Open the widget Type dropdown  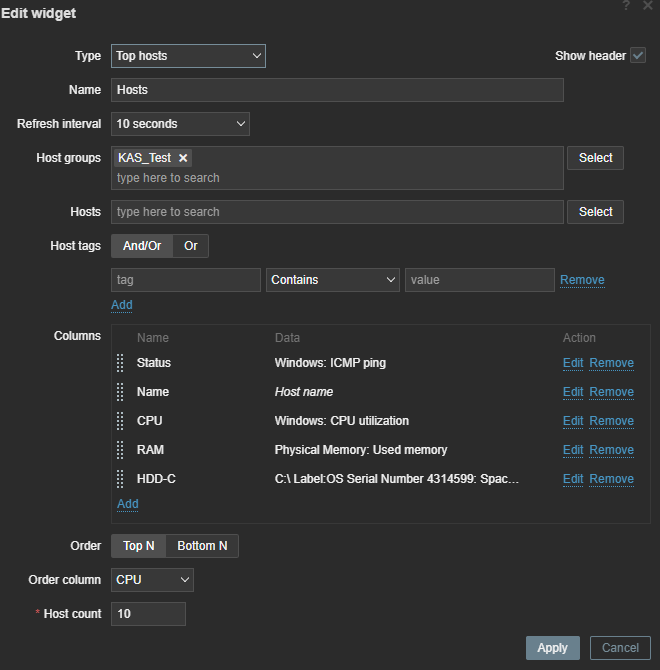coord(188,56)
